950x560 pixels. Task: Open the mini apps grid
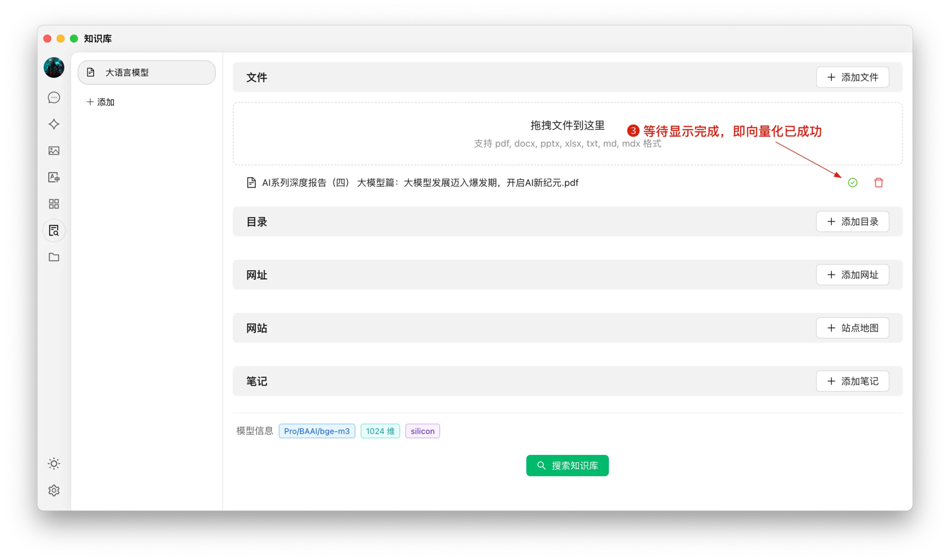(x=54, y=203)
